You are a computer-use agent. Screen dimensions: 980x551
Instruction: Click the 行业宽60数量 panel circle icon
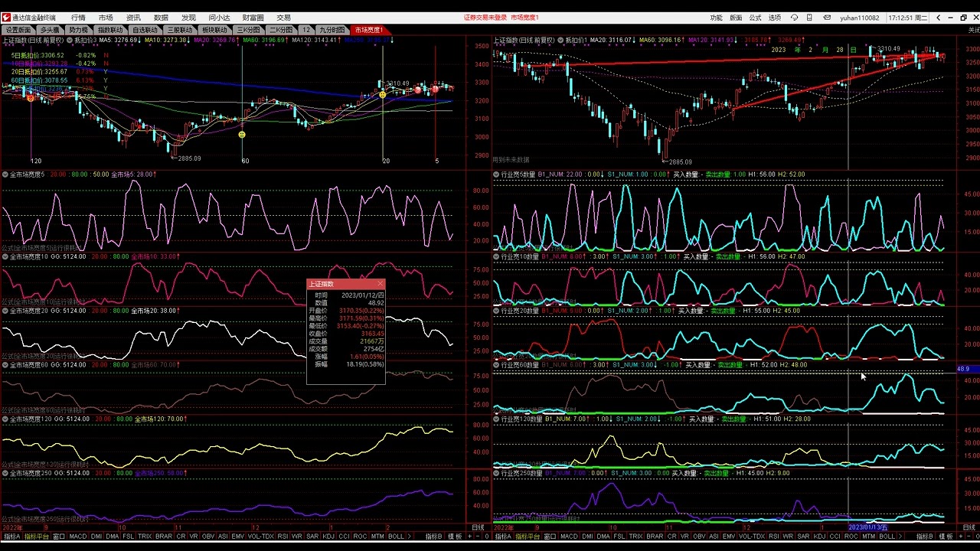pyautogui.click(x=496, y=365)
